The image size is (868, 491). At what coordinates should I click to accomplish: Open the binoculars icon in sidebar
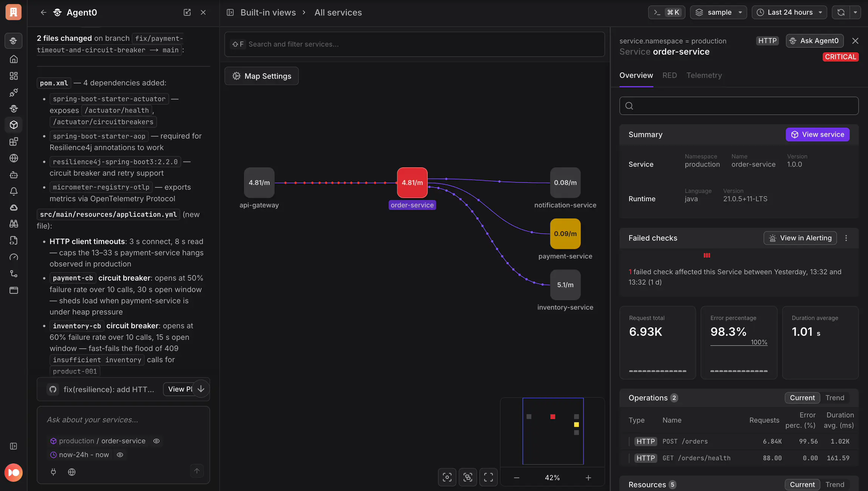tap(14, 224)
